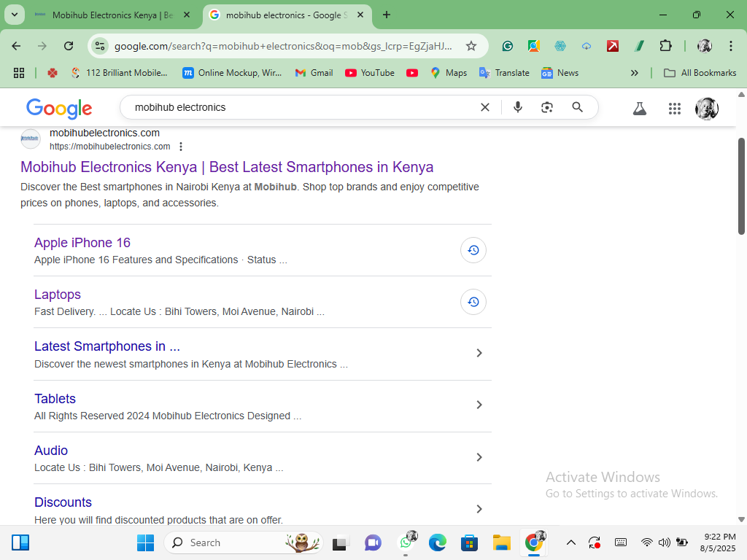Screen dimensions: 747x560
Task: Open Chrome extensions puzzle icon
Action: click(x=665, y=46)
